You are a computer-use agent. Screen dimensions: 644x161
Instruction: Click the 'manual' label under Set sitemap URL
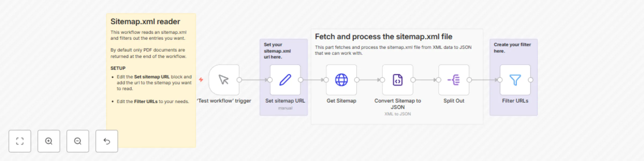pos(285,108)
